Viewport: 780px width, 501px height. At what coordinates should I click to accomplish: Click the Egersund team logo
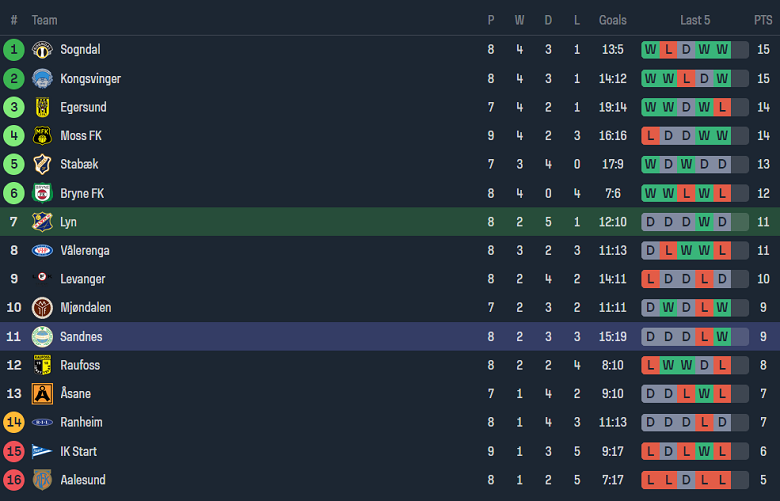(x=42, y=107)
